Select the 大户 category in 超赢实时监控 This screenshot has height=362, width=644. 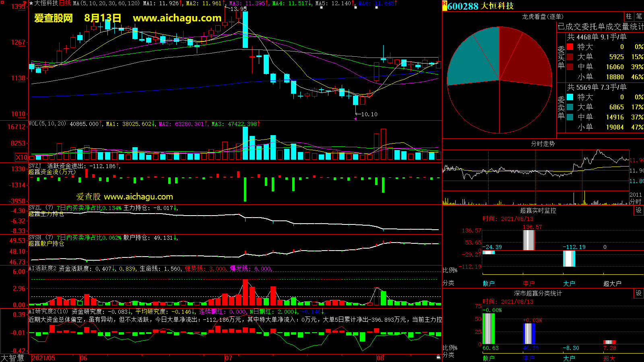[569, 284]
